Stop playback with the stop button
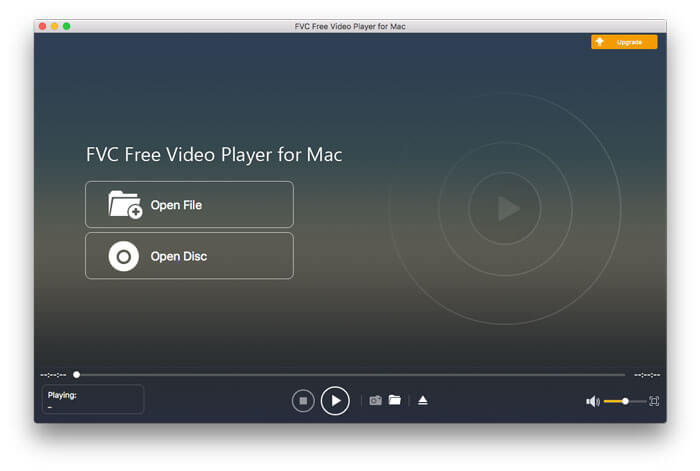The width and height of the screenshot is (700, 471). tap(303, 400)
